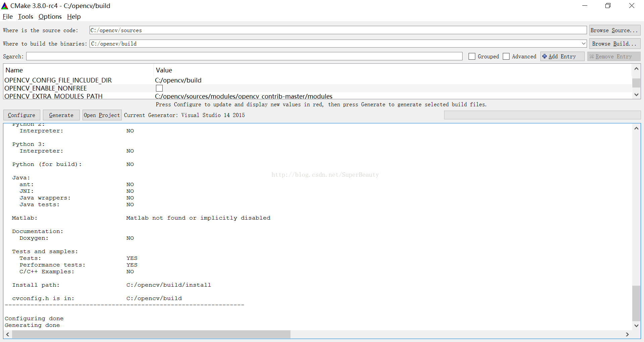Click the Add Entry button
The height and width of the screenshot is (342, 644).
click(562, 56)
